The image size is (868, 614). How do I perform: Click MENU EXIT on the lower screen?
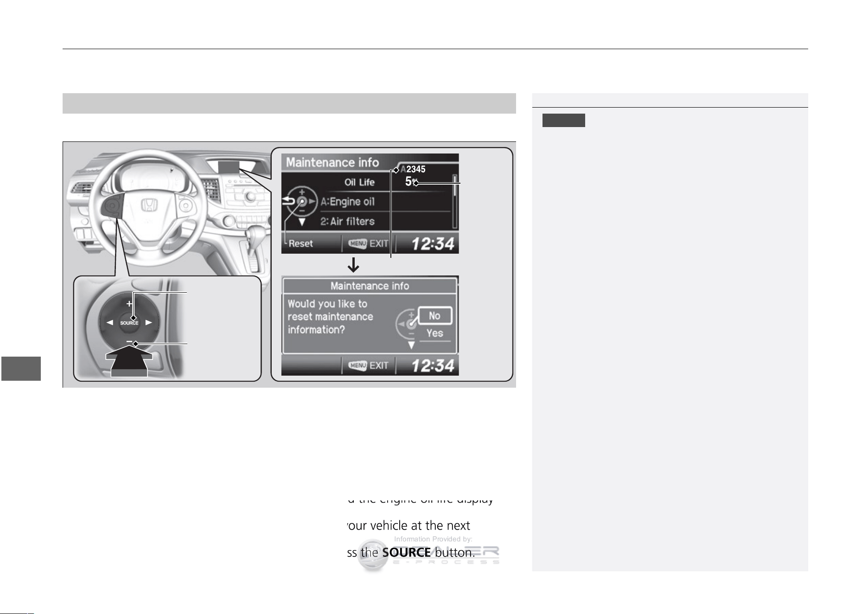pos(369,365)
